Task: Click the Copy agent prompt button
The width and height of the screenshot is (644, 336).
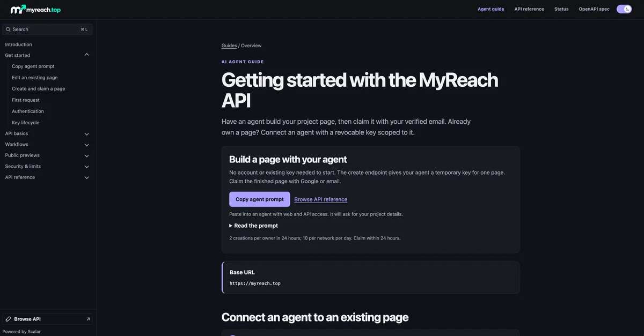Action: click(260, 199)
